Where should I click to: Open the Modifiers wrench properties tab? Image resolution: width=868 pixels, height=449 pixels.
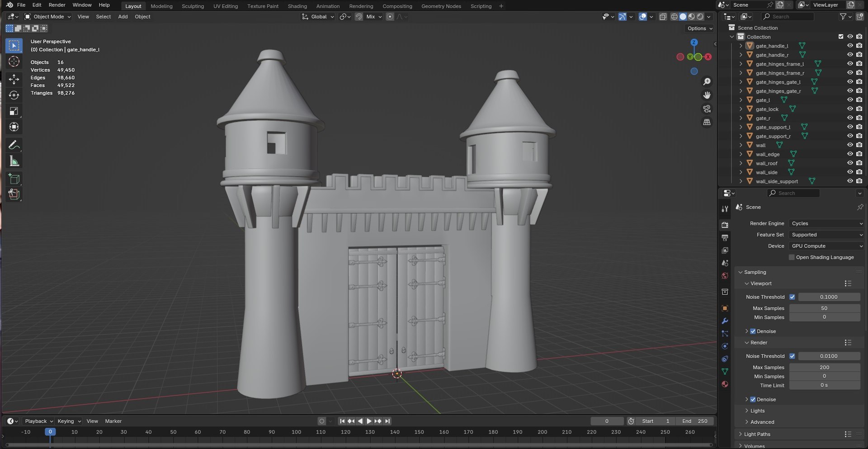725,321
